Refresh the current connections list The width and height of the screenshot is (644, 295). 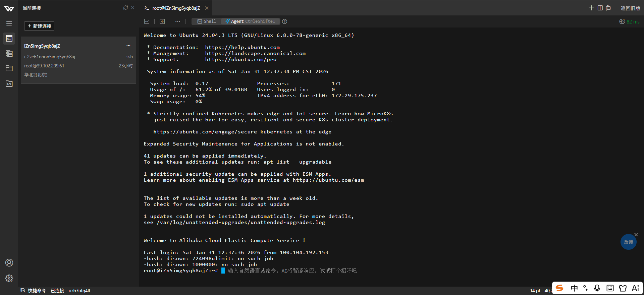[x=125, y=8]
